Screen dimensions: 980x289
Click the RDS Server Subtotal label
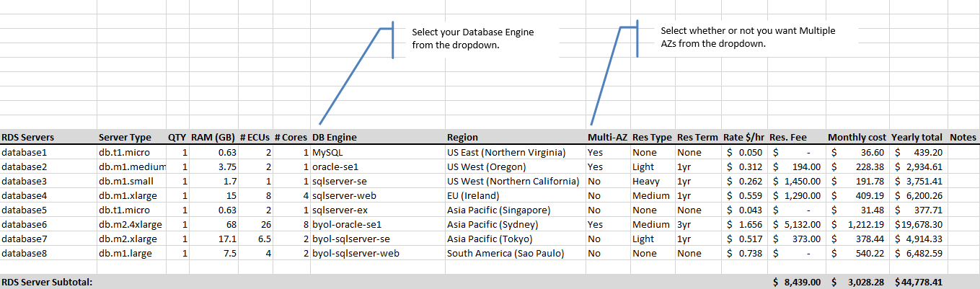48,282
